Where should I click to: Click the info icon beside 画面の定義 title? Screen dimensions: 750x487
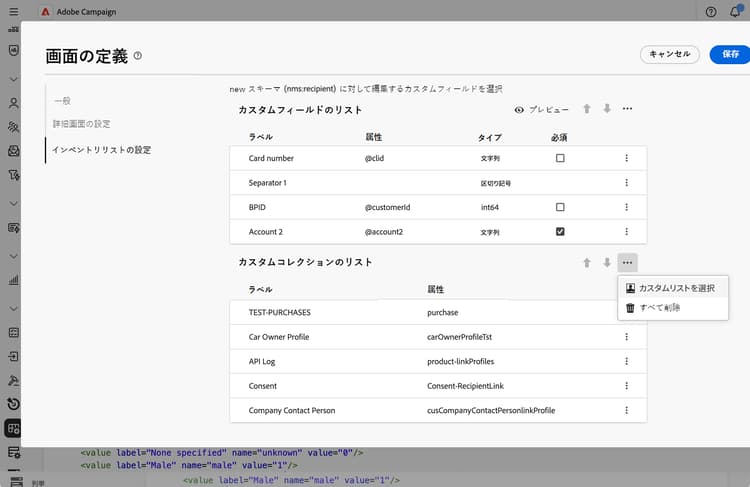(x=138, y=55)
